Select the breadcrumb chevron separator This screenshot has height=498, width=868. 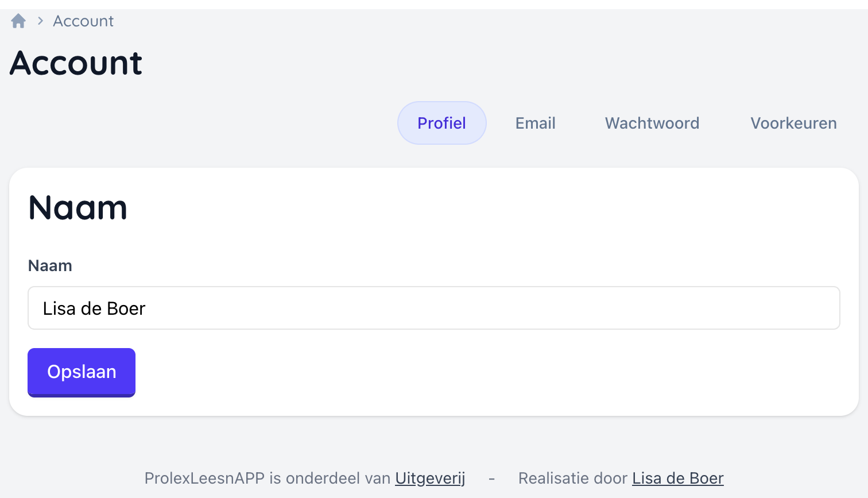click(x=39, y=20)
